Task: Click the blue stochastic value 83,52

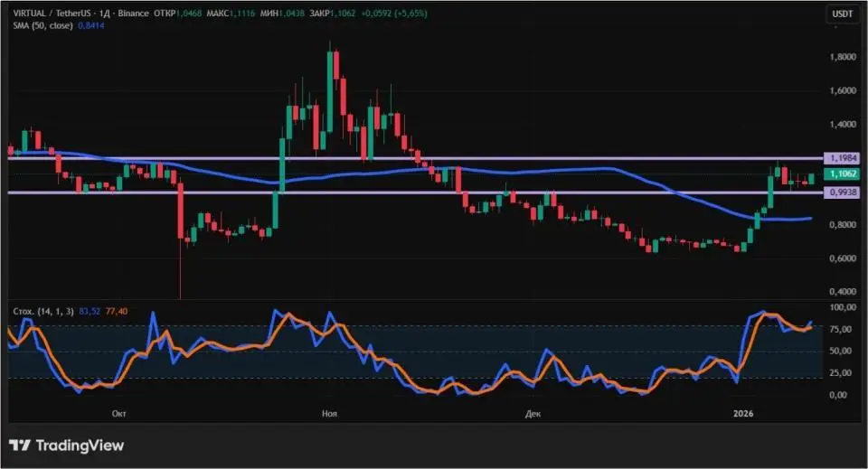Action: click(90, 311)
